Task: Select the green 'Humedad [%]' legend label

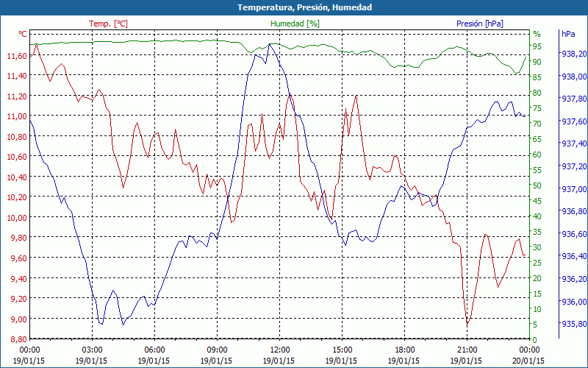Action: [295, 24]
